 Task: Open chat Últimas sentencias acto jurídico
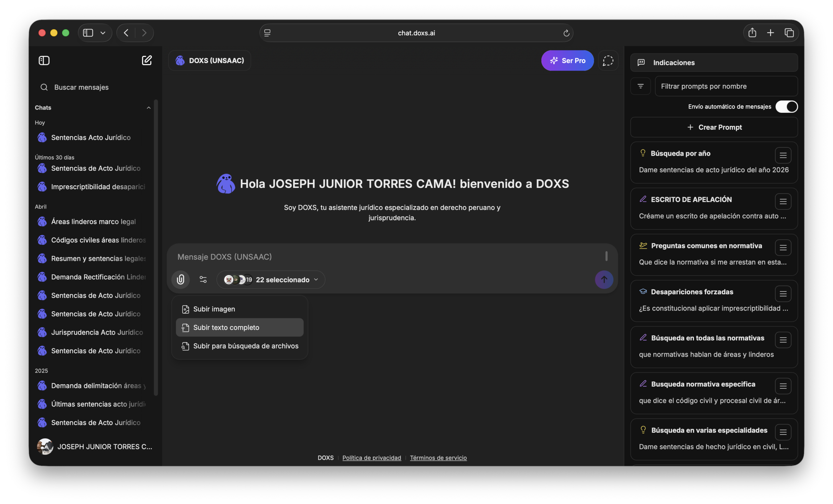coord(93,404)
